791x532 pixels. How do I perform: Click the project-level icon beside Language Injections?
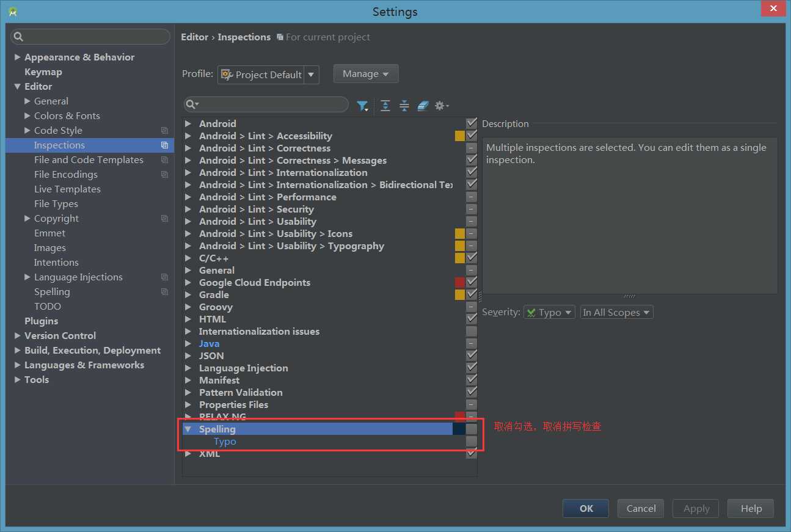[x=164, y=277]
